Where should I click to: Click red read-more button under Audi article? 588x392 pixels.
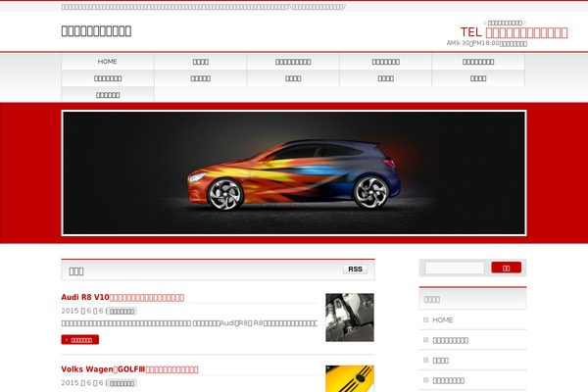(80, 340)
